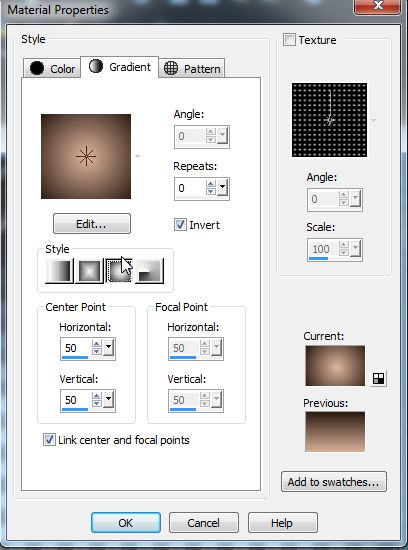Select the Sunburst gradient style icon

119,271
